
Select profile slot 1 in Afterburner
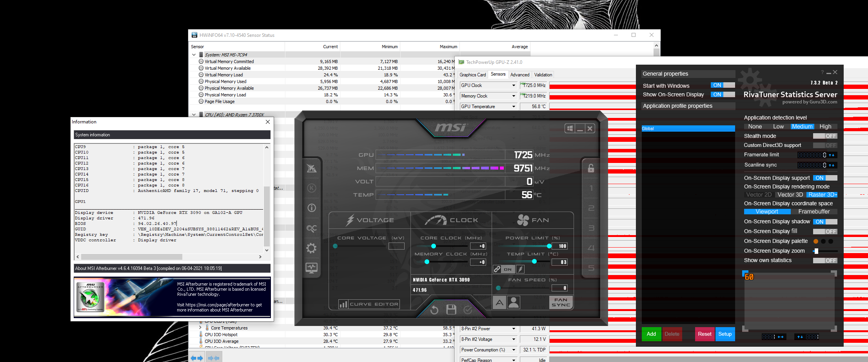coord(591,188)
